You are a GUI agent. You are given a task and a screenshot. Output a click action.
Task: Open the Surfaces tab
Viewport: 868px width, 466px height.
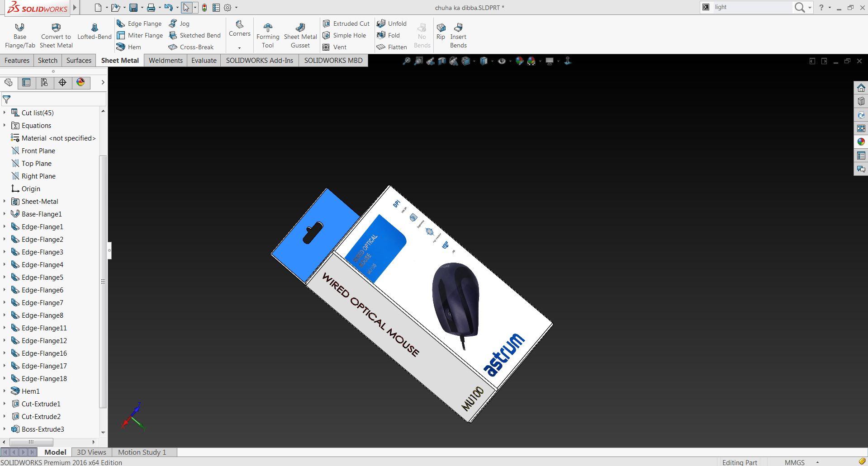coord(79,61)
